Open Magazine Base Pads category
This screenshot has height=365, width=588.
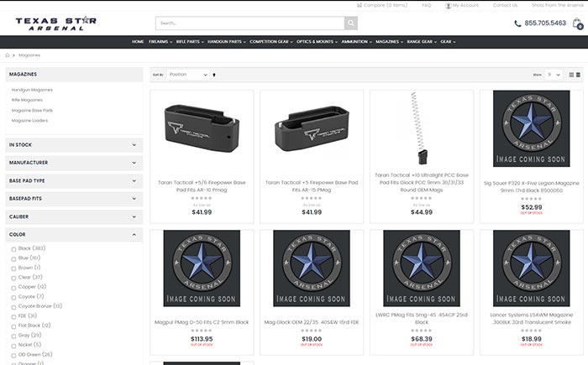(32, 111)
